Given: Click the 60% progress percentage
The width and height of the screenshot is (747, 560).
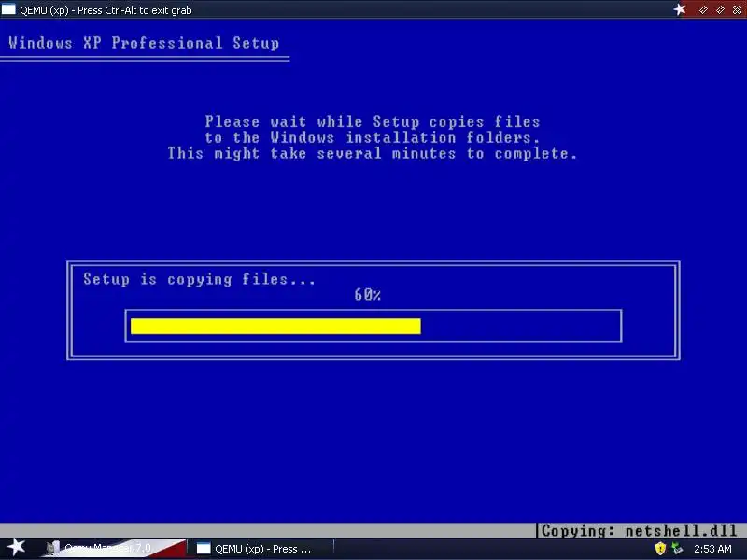Looking at the screenshot, I should coord(367,295).
